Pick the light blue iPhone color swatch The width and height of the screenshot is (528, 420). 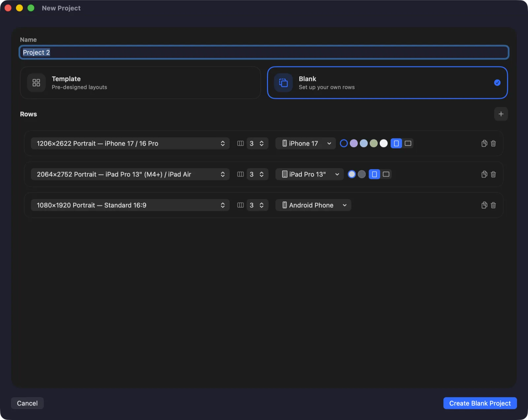click(x=364, y=143)
